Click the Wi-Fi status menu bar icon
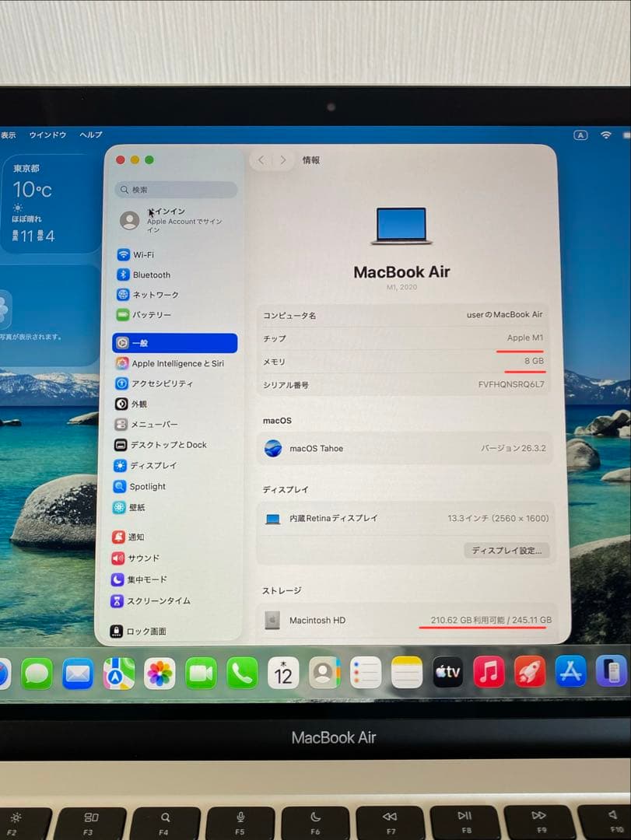The width and height of the screenshot is (631, 840). (606, 135)
